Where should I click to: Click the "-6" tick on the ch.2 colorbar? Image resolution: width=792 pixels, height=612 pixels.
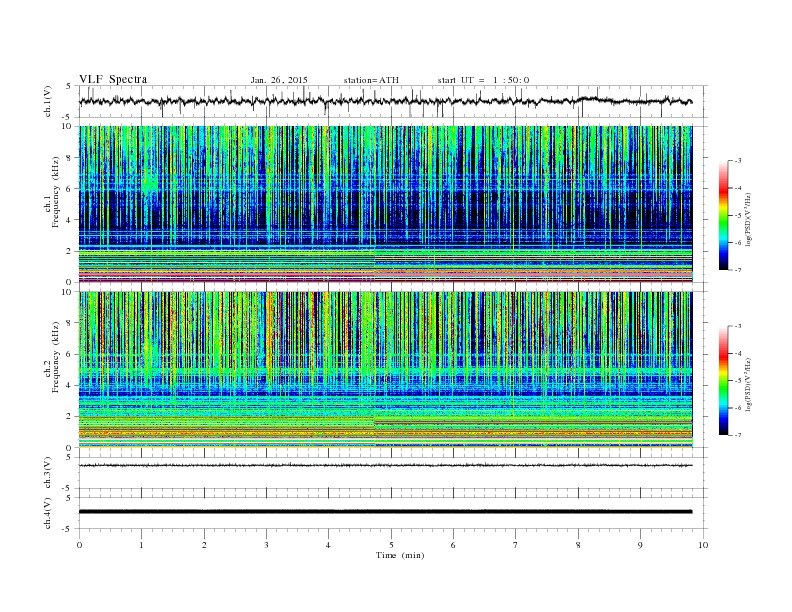tap(737, 408)
